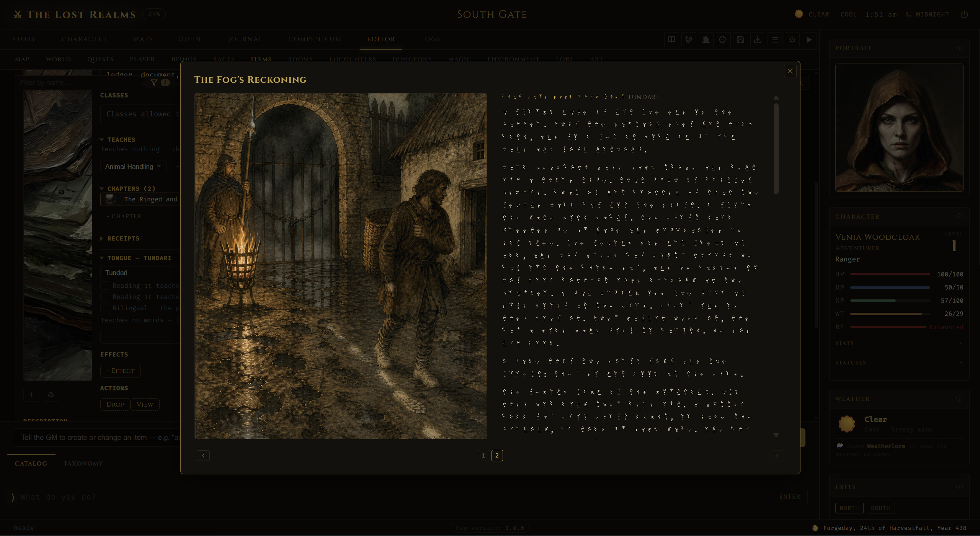Click the gate illustration in the dialog
This screenshot has width=980, height=536.
tap(341, 266)
